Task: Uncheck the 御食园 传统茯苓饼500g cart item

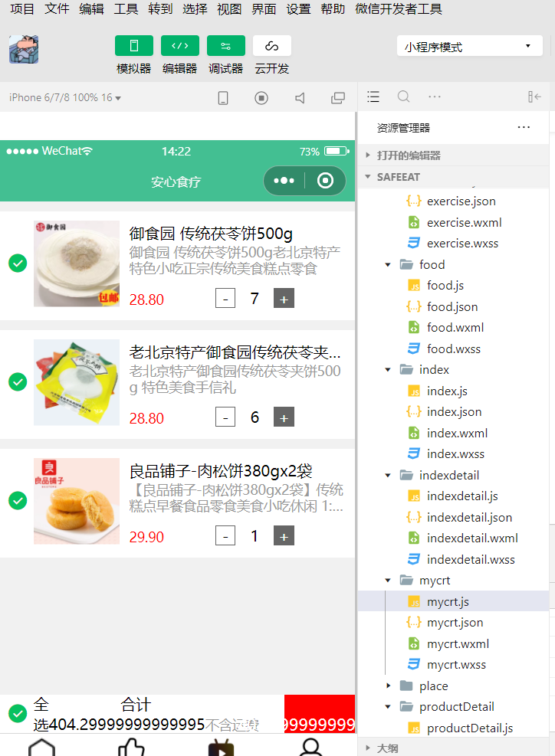Action: coord(18,263)
